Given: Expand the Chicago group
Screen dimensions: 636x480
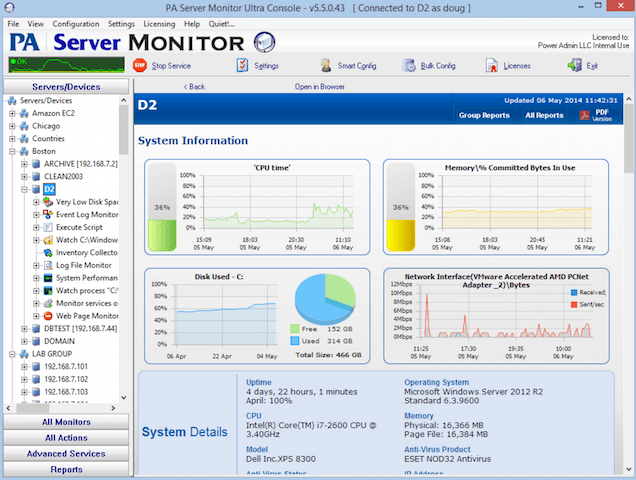Looking at the screenshot, I should pos(12,126).
